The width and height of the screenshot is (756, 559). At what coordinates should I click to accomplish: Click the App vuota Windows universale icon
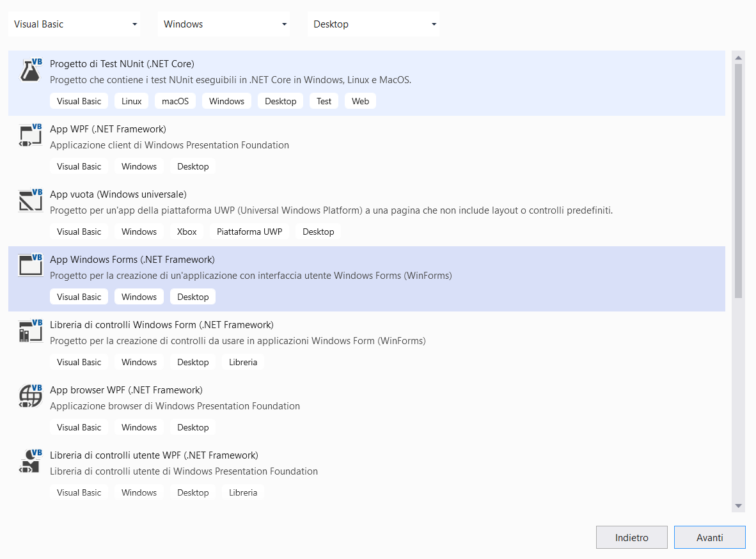(30, 201)
